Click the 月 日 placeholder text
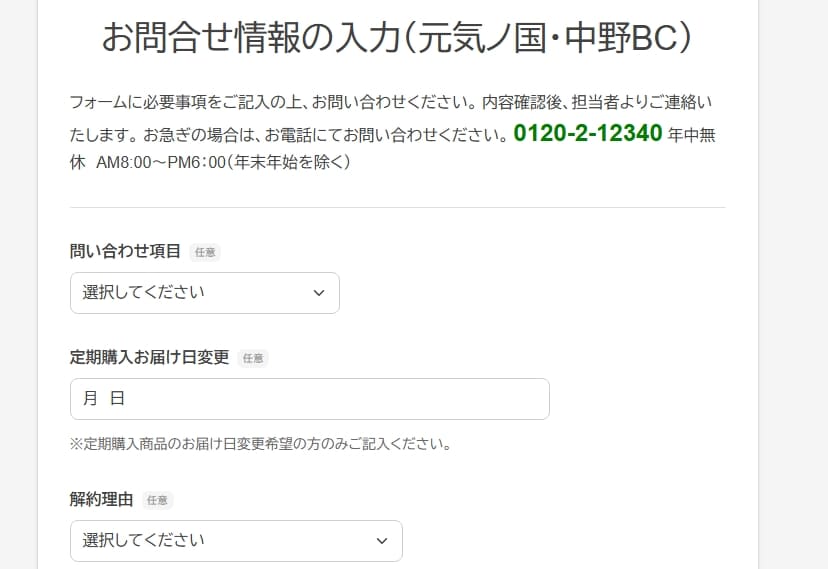828x569 pixels. click(x=104, y=399)
